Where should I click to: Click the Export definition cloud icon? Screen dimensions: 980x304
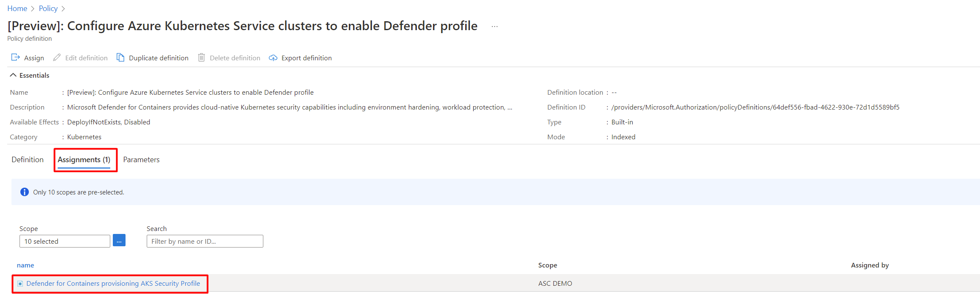pyautogui.click(x=273, y=58)
